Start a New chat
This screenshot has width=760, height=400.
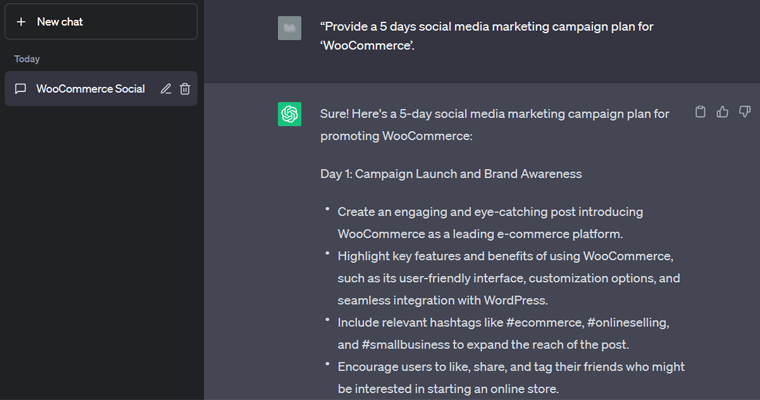(x=101, y=22)
